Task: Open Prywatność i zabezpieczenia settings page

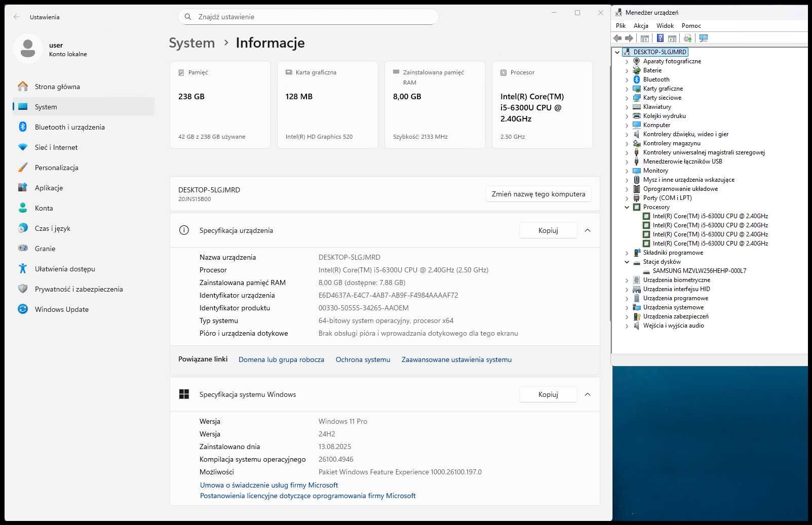Action: click(84, 289)
